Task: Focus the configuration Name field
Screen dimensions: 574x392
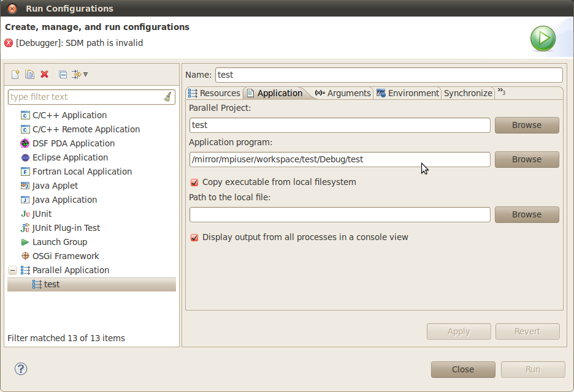Action: tap(389, 75)
